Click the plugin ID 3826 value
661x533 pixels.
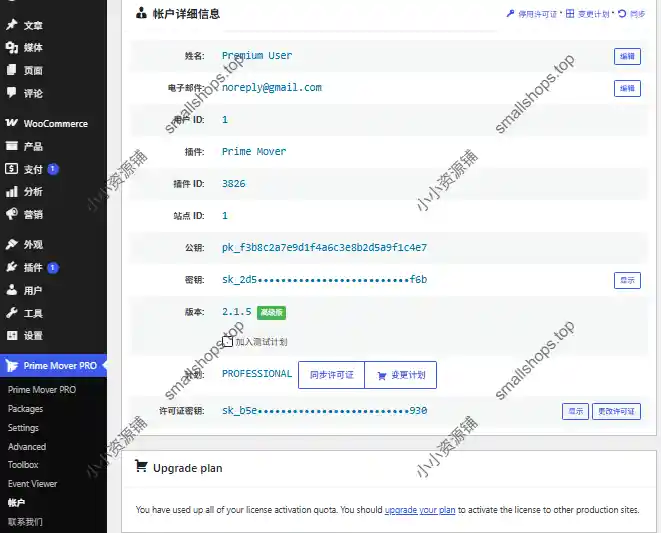(234, 183)
